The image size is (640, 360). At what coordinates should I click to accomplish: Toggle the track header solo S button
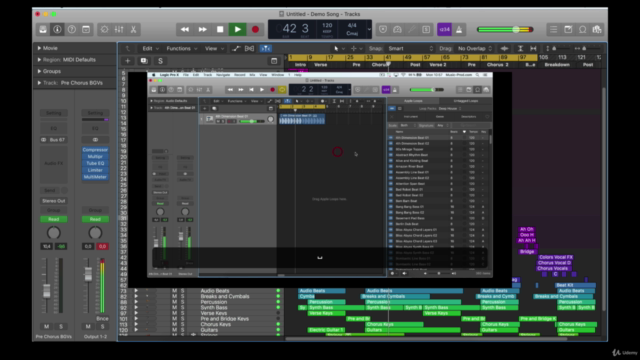click(160, 61)
